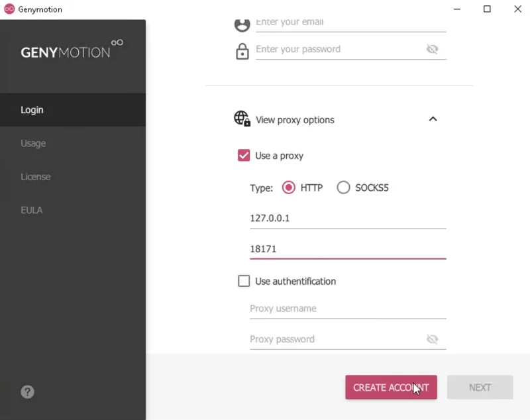
Task: Click the padlock icon beside password field
Action: (x=242, y=52)
